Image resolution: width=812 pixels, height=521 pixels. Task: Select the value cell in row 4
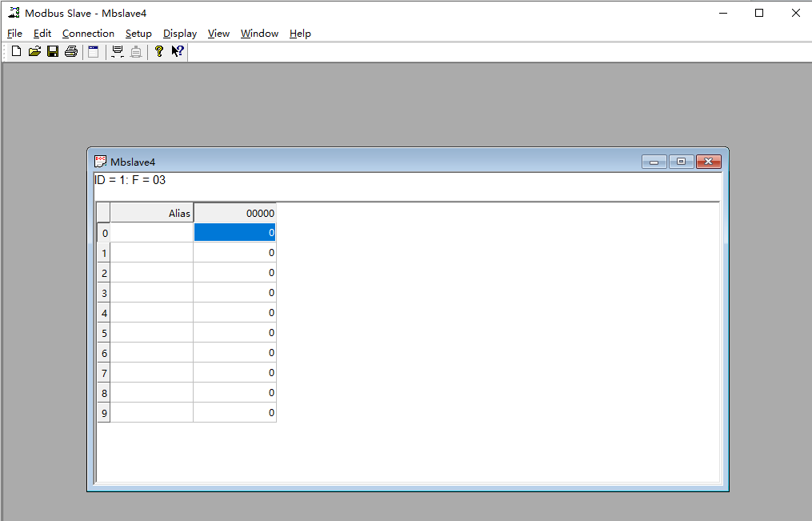pyautogui.click(x=234, y=313)
